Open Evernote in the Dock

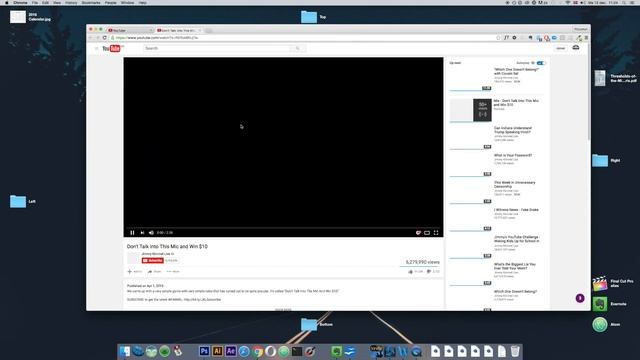click(336, 351)
